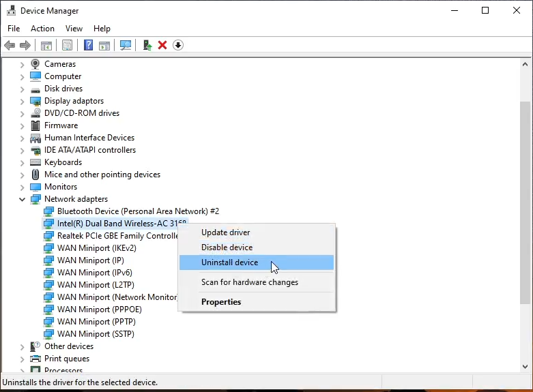Expand the Monitors node
Image resolution: width=533 pixels, height=392 pixels.
pos(22,187)
